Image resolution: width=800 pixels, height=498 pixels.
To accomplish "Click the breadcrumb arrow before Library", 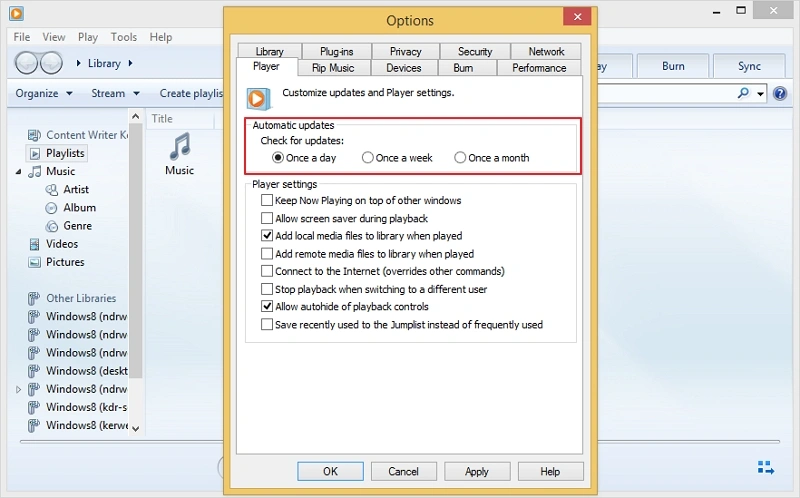I will click(x=79, y=63).
